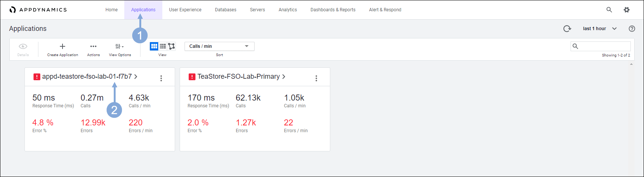The height and width of the screenshot is (177, 644).
Task: Open the last 1 hour time range dropdown
Action: 600,29
